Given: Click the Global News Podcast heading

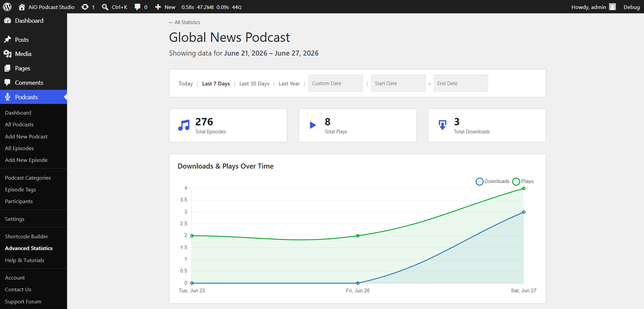Looking at the screenshot, I should 229,37.
